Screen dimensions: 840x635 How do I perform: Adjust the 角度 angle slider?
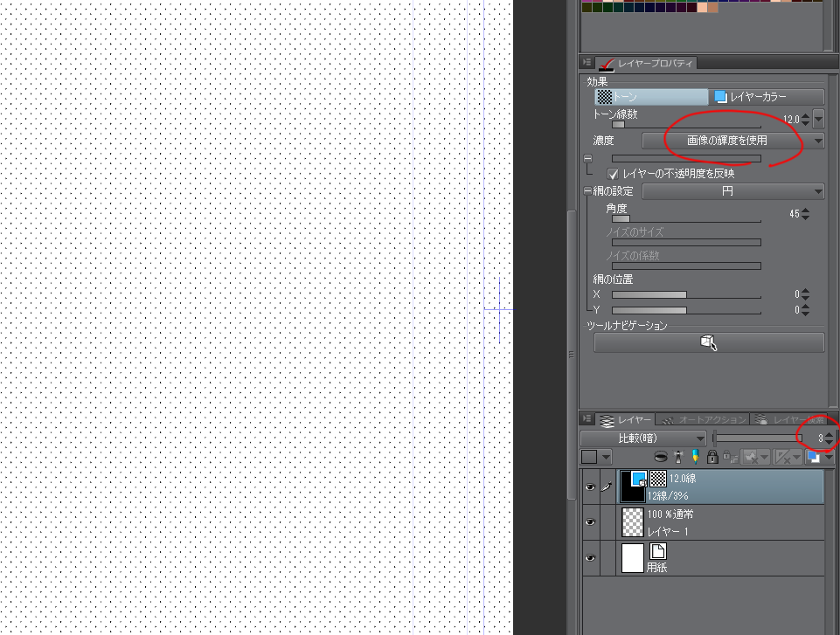[686, 219]
